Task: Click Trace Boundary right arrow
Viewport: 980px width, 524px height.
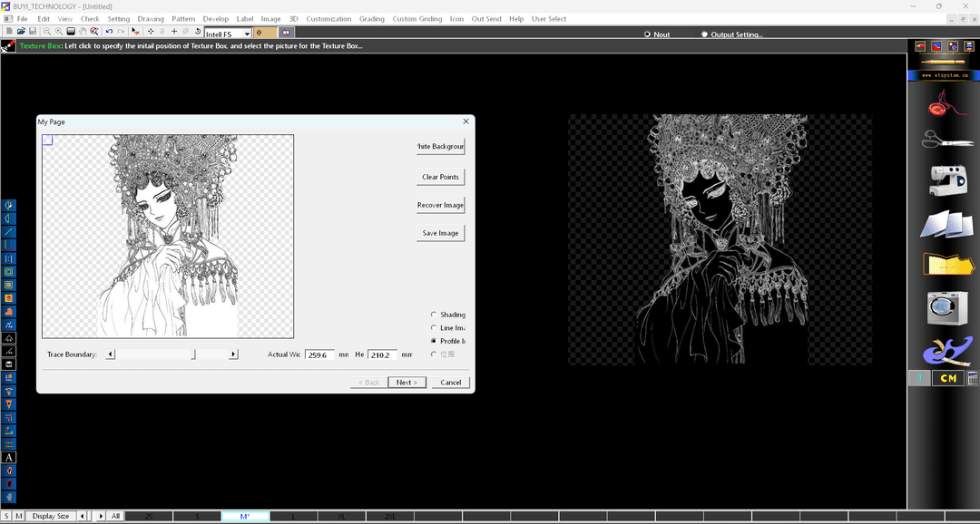Action: click(x=233, y=354)
